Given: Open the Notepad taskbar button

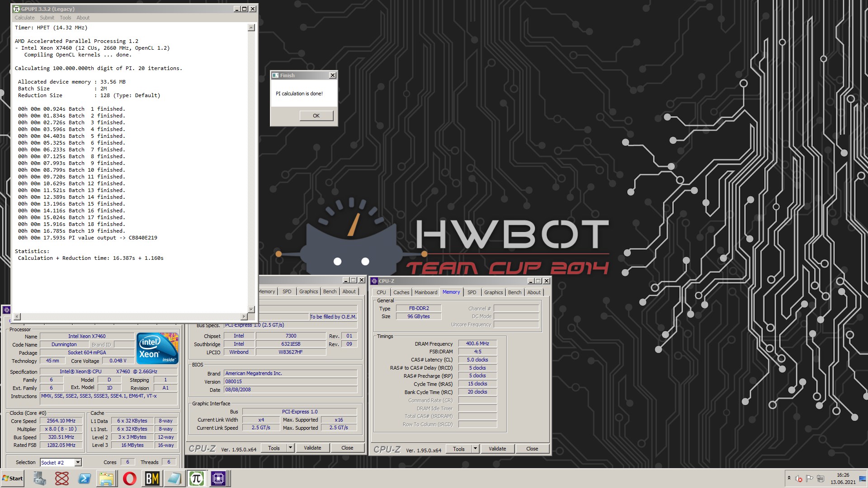Looking at the screenshot, I should (x=174, y=479).
